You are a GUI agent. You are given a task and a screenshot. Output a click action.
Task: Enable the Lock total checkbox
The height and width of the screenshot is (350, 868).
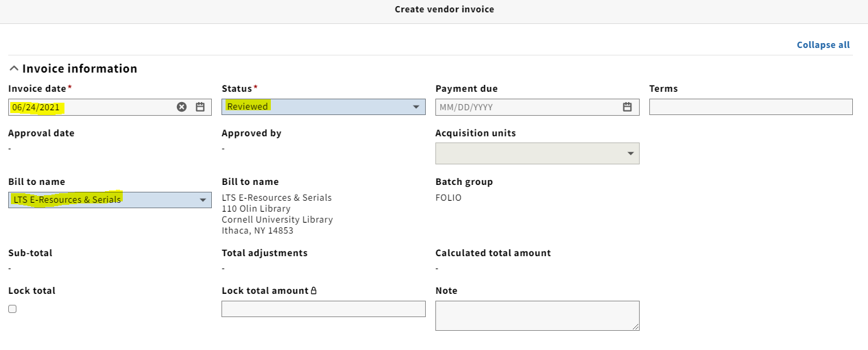pyautogui.click(x=12, y=309)
